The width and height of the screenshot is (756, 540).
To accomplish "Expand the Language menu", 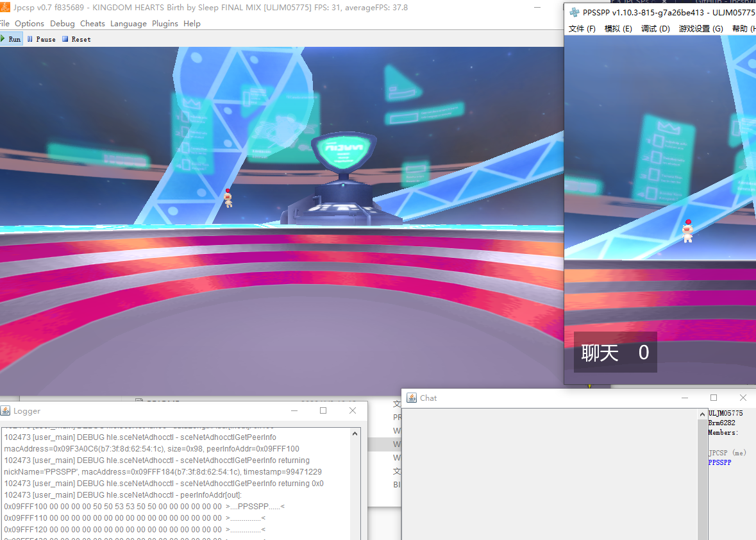I will pos(128,24).
